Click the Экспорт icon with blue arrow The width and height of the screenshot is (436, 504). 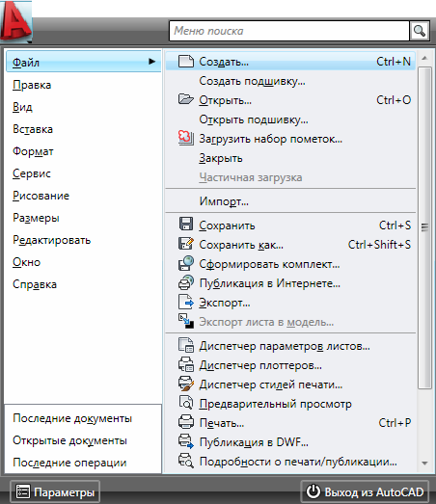click(x=186, y=303)
